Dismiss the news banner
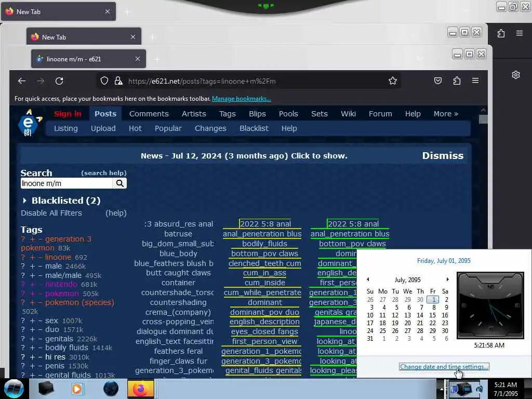 (x=443, y=156)
